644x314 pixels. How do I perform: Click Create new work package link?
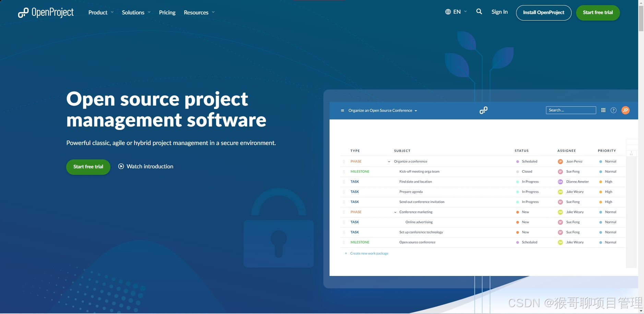tap(369, 253)
